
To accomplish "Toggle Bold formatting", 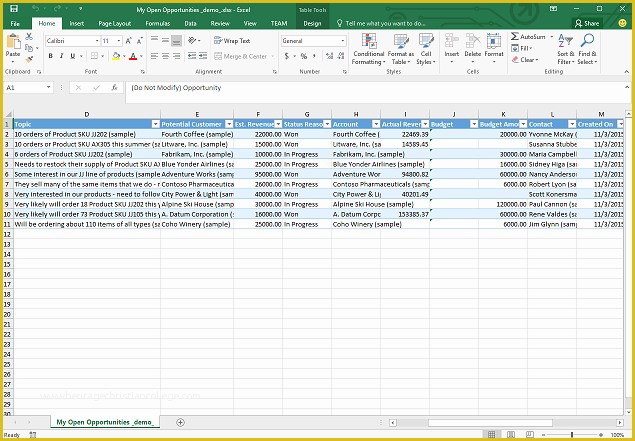I will [51, 56].
